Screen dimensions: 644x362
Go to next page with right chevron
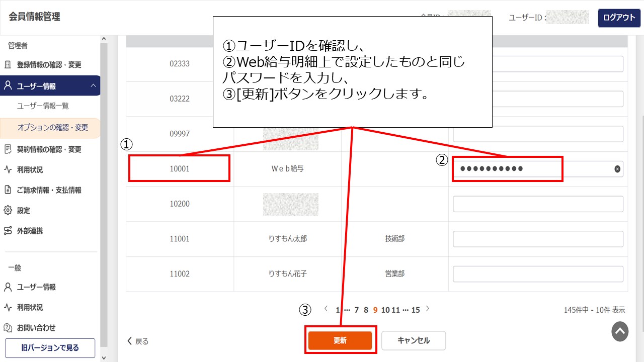tap(428, 309)
